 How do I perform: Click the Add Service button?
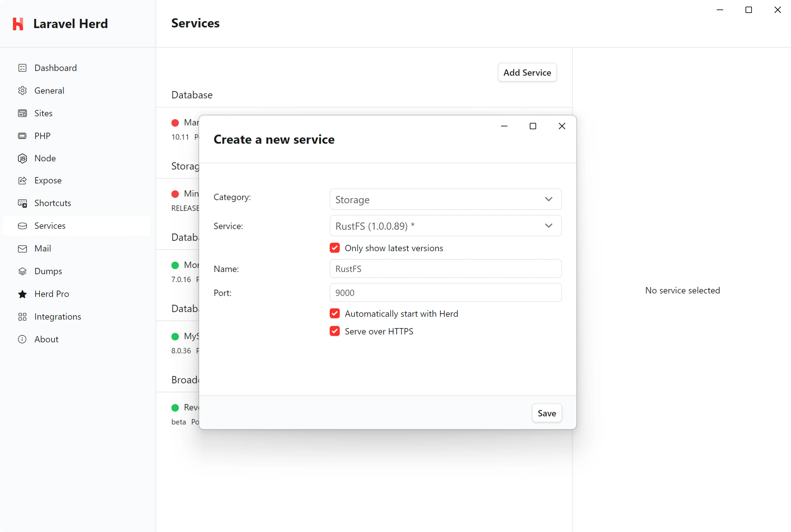pos(527,72)
